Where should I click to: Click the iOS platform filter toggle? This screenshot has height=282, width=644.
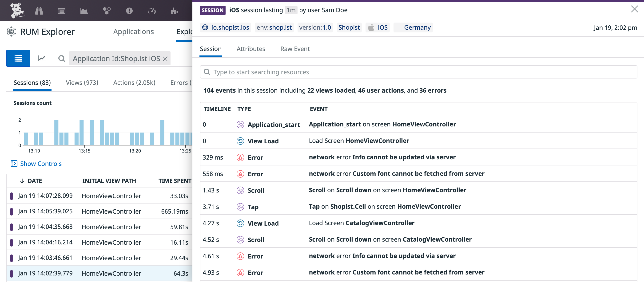[x=378, y=27]
